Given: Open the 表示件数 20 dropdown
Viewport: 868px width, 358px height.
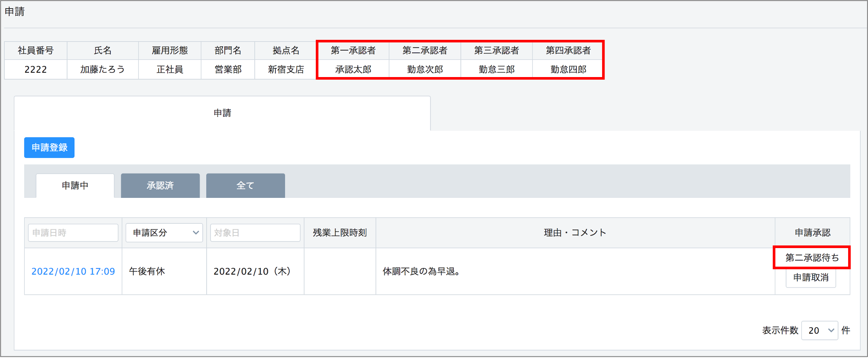Looking at the screenshot, I should (x=819, y=331).
